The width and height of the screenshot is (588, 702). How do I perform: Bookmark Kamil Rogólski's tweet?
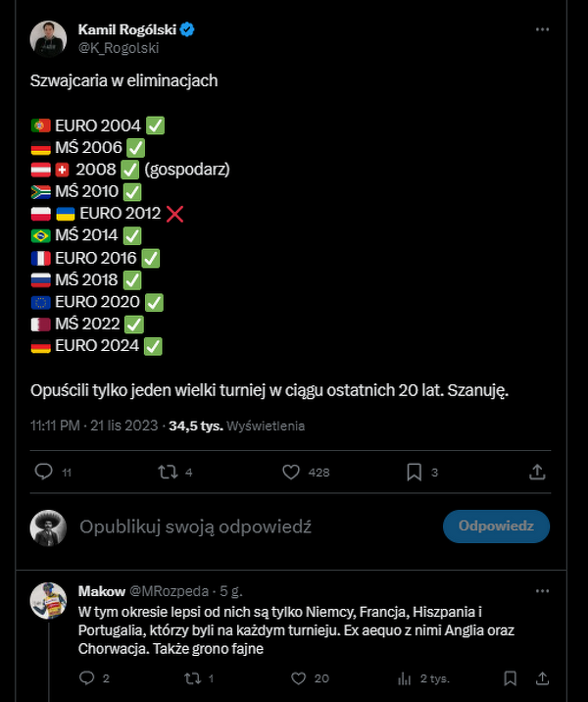click(x=415, y=472)
